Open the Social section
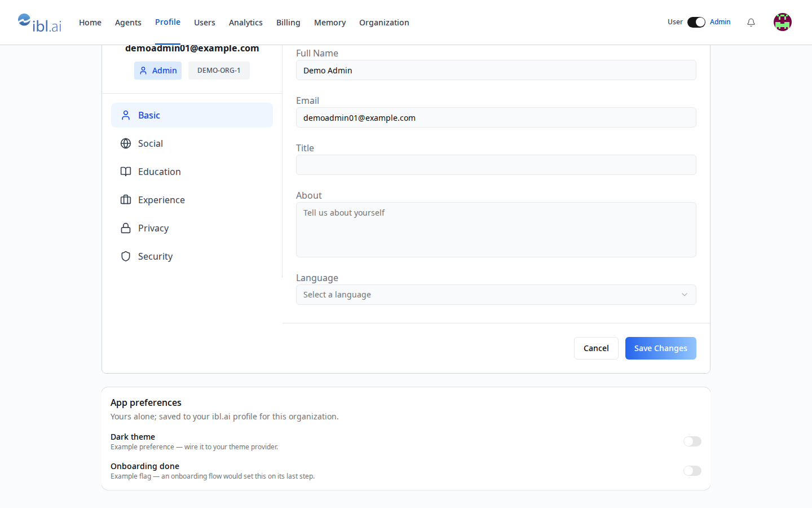 point(192,143)
